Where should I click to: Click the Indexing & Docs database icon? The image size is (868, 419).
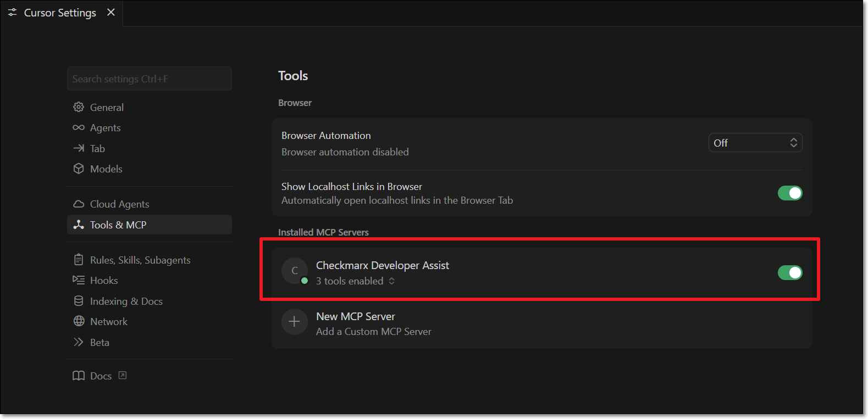79,301
